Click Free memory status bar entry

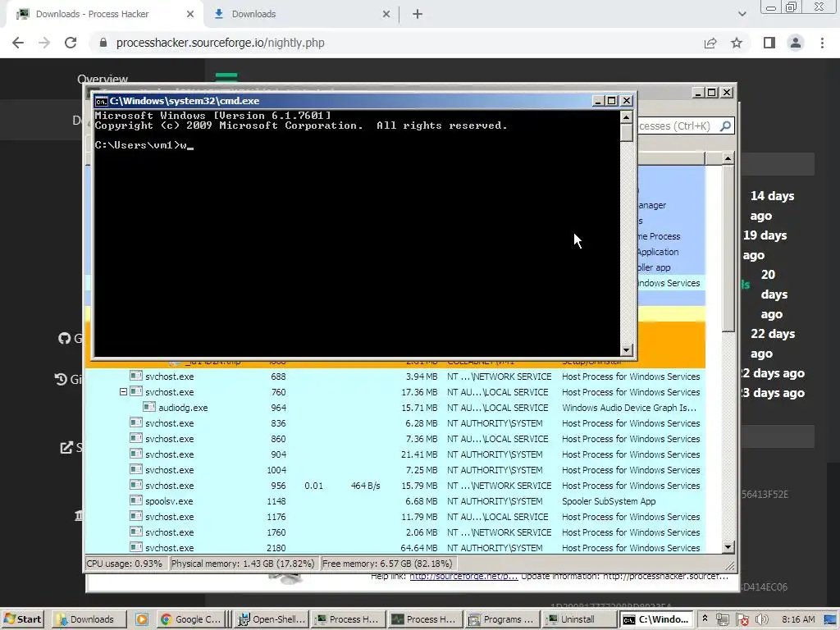(387, 564)
